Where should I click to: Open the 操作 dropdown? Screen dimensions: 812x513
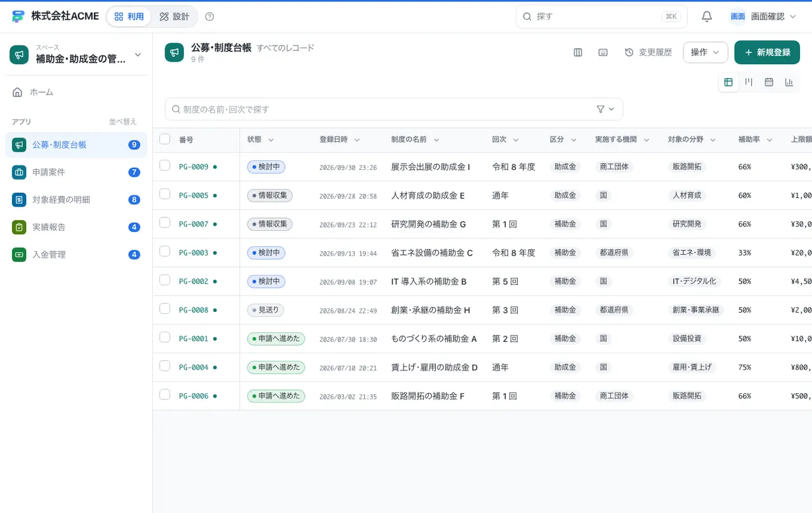click(x=705, y=53)
